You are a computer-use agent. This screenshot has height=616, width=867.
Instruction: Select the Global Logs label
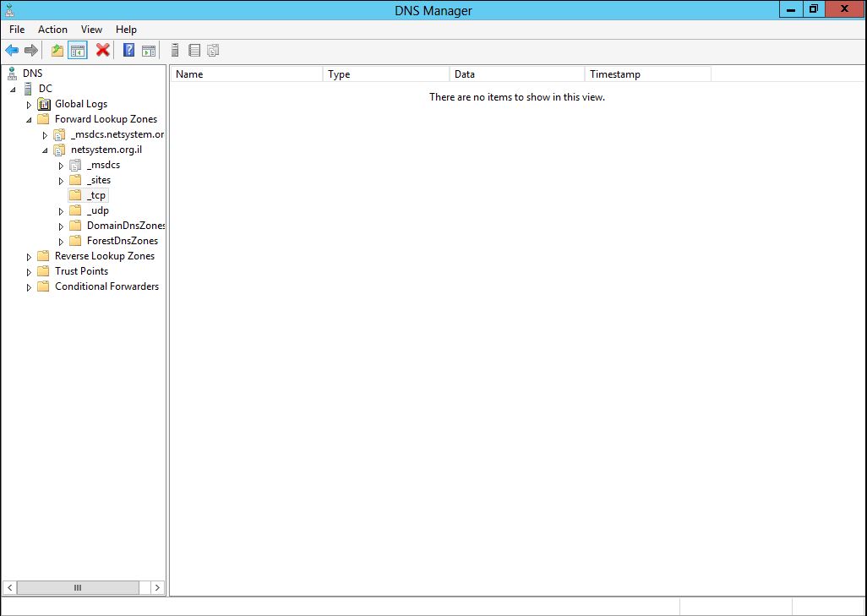81,104
